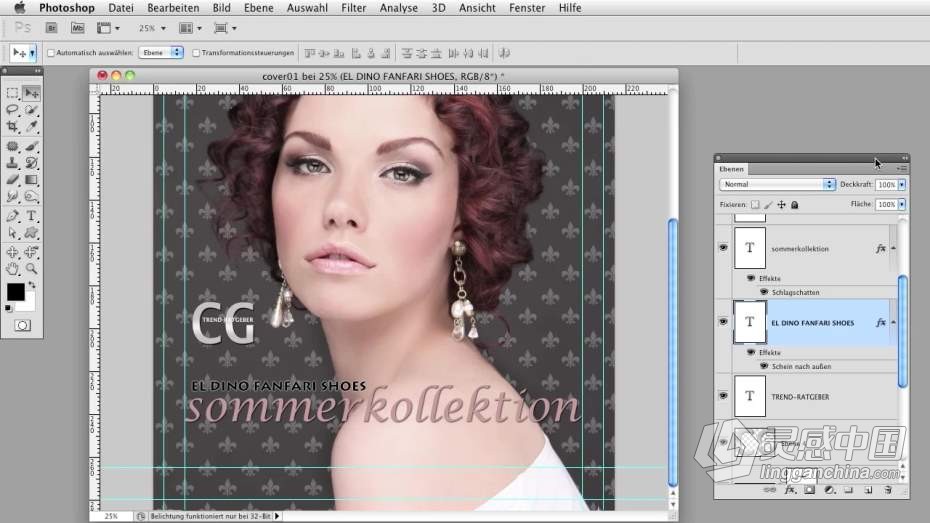930x523 pixels.
Task: Add a layer mask in Ebenen panel
Action: point(810,490)
